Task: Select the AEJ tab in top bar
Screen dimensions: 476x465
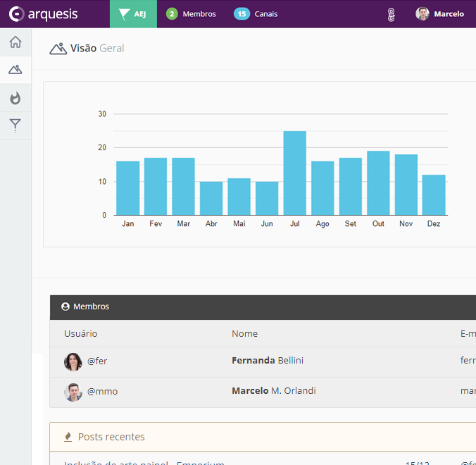Action: coord(133,14)
